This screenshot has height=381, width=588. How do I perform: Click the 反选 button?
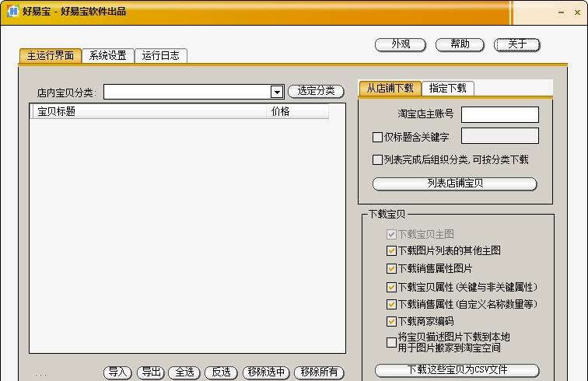221,372
